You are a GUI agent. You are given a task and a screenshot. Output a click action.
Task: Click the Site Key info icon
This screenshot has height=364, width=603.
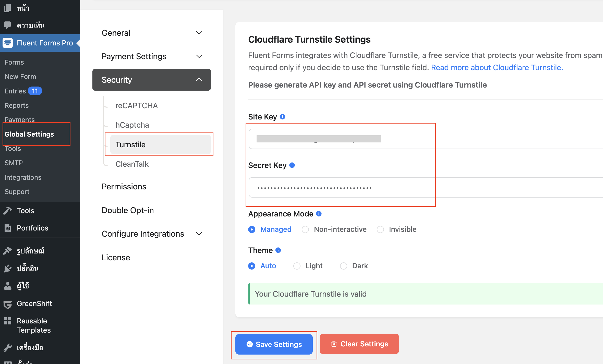coord(282,117)
